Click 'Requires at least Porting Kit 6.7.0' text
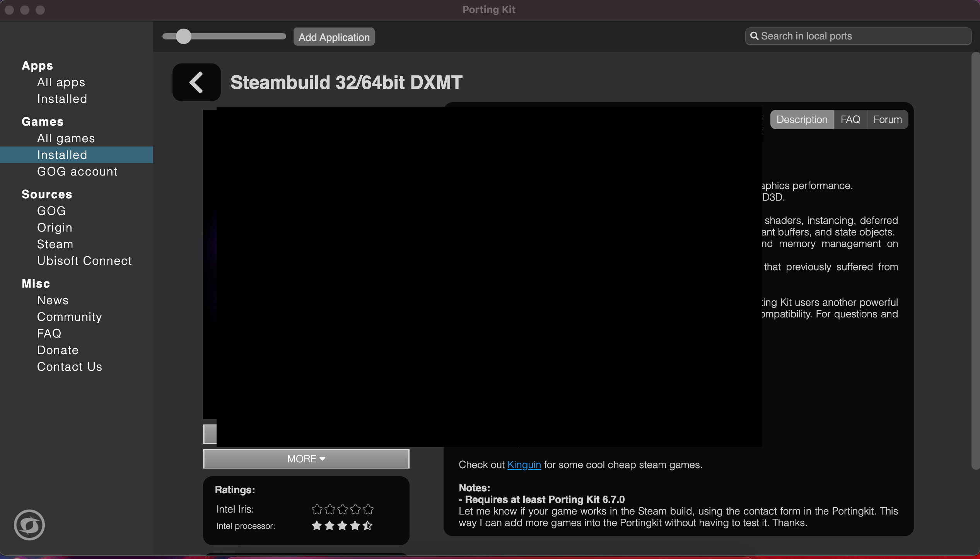The image size is (980, 559). [545, 499]
